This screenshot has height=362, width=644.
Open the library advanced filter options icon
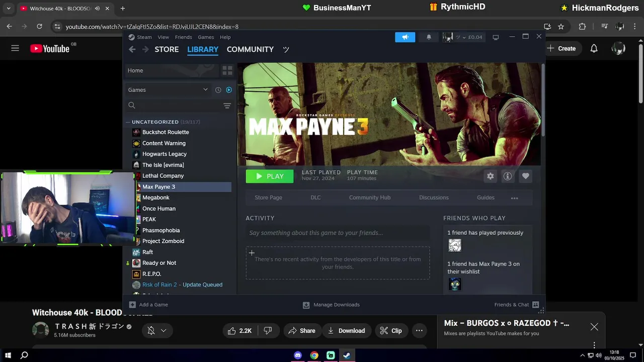(227, 106)
